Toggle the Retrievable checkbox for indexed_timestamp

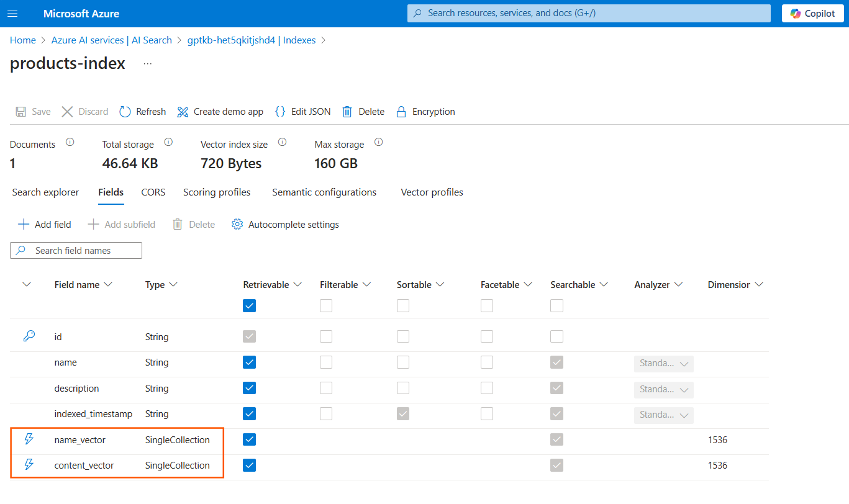click(x=249, y=413)
